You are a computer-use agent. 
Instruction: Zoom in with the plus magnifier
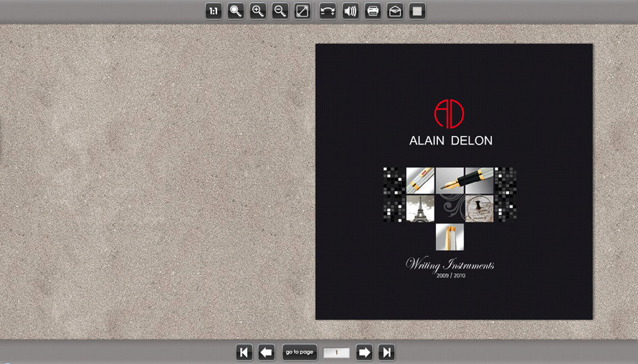pyautogui.click(x=258, y=11)
